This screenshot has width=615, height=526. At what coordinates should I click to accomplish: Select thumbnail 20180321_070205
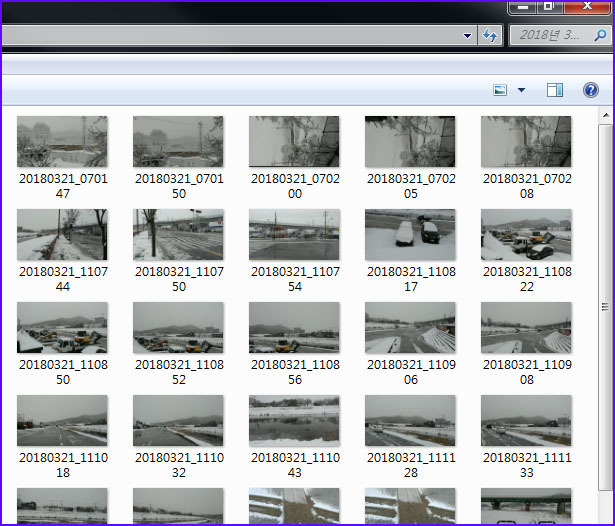410,142
